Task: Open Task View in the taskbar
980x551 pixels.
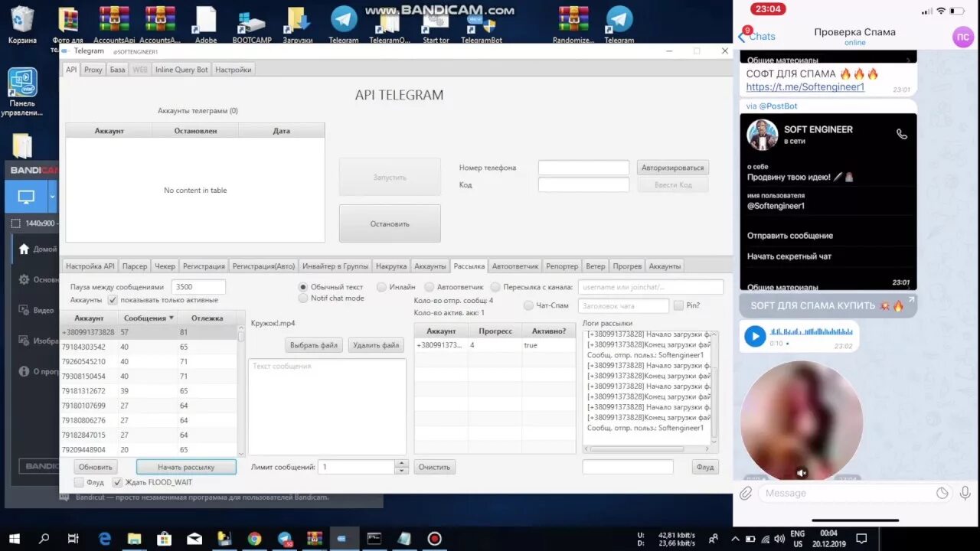Action: click(x=73, y=539)
